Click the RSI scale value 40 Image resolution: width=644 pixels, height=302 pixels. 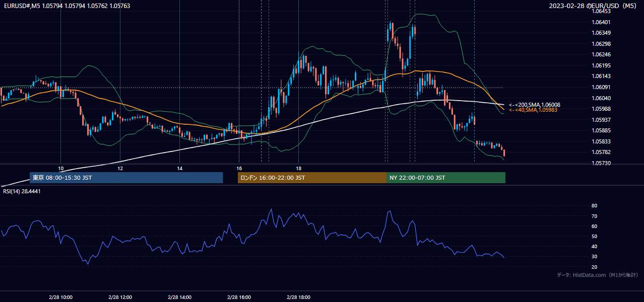(594, 246)
